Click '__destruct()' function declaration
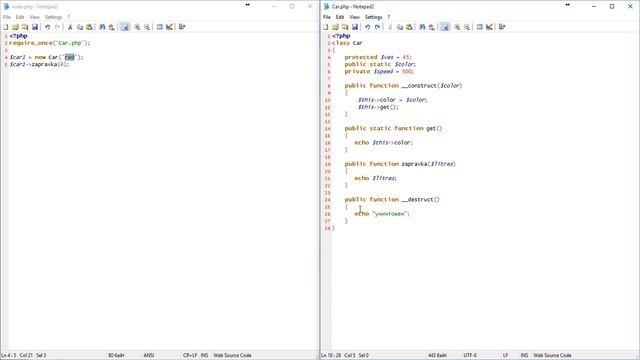 click(392, 200)
